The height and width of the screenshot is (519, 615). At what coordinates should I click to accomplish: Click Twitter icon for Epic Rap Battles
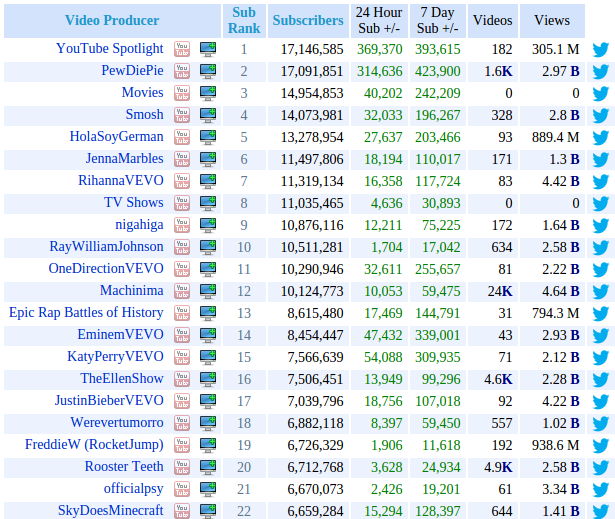pos(600,313)
